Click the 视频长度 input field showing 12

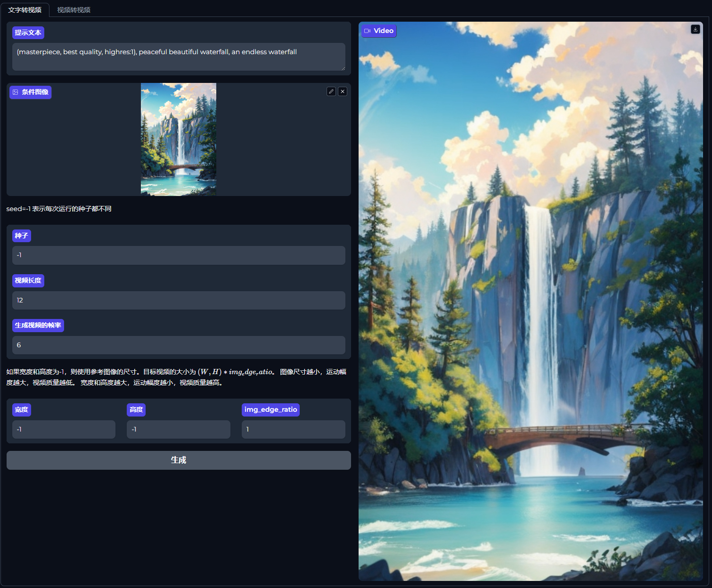click(x=179, y=300)
